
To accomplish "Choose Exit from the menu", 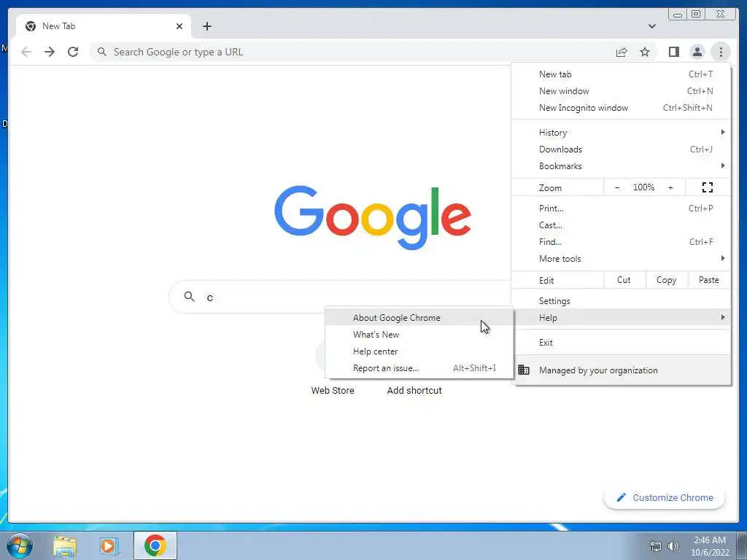I will coord(621,343).
